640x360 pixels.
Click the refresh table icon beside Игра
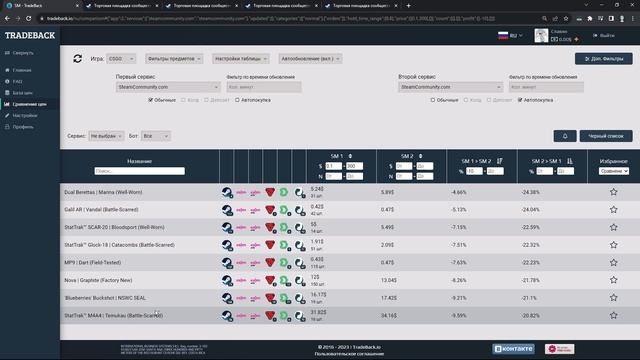78,59
